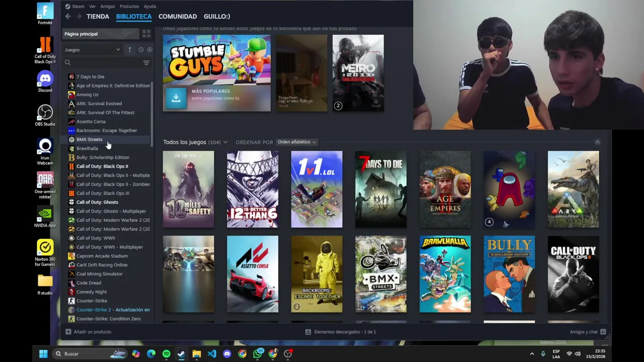Click the sort ascending arrow in library sidebar
The width and height of the screenshot is (644, 362).
pos(130,50)
